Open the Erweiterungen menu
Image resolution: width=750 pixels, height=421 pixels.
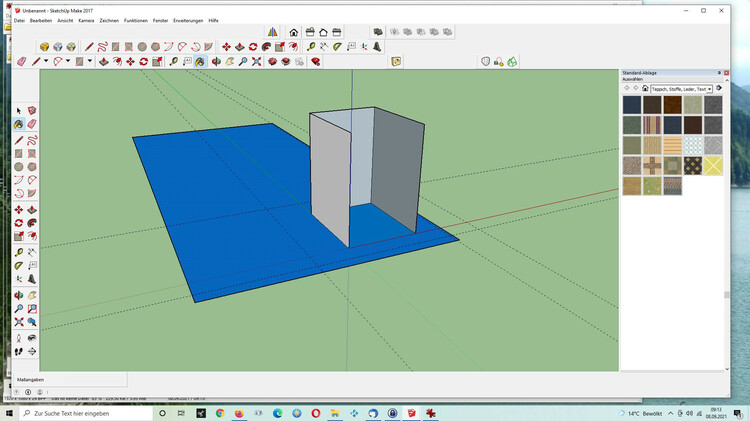pos(187,20)
